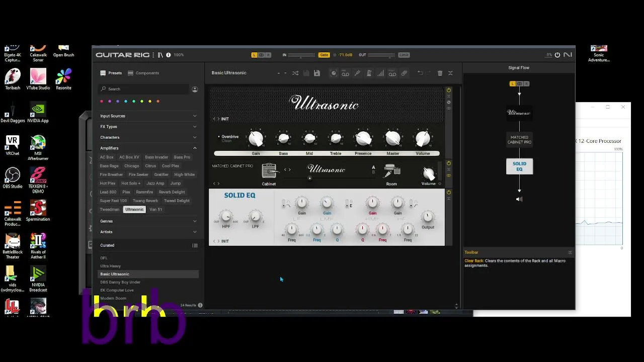Click the Solid EQ Output knob
The width and height of the screenshot is (644, 362).
tap(428, 217)
